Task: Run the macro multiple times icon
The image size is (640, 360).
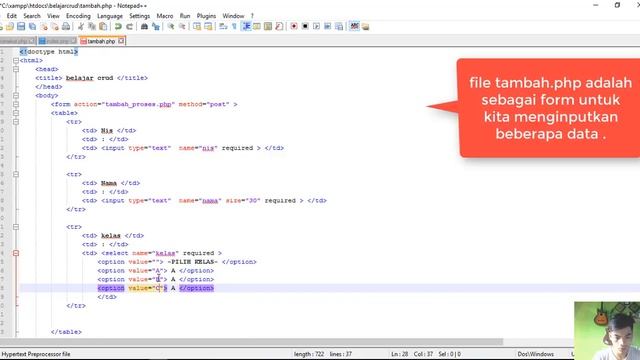Action: [327, 27]
